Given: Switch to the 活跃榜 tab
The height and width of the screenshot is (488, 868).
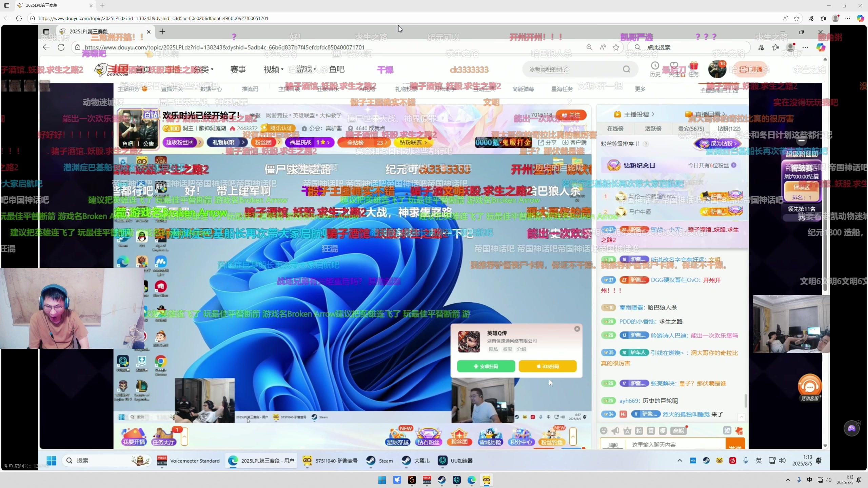Looking at the screenshot, I should pyautogui.click(x=653, y=128).
